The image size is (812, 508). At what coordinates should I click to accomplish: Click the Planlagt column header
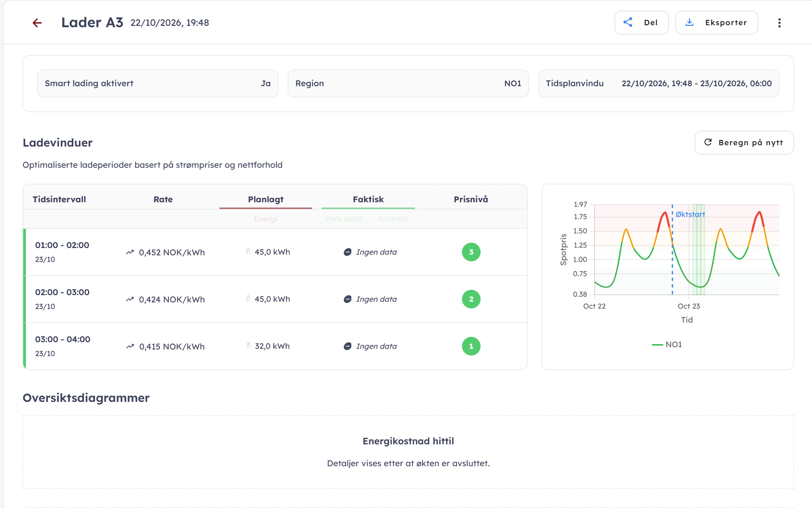pyautogui.click(x=265, y=199)
